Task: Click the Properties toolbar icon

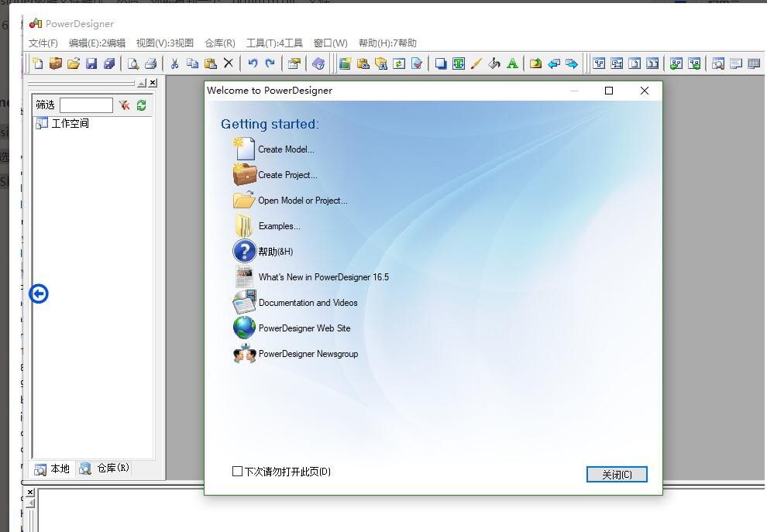Action: [294, 63]
